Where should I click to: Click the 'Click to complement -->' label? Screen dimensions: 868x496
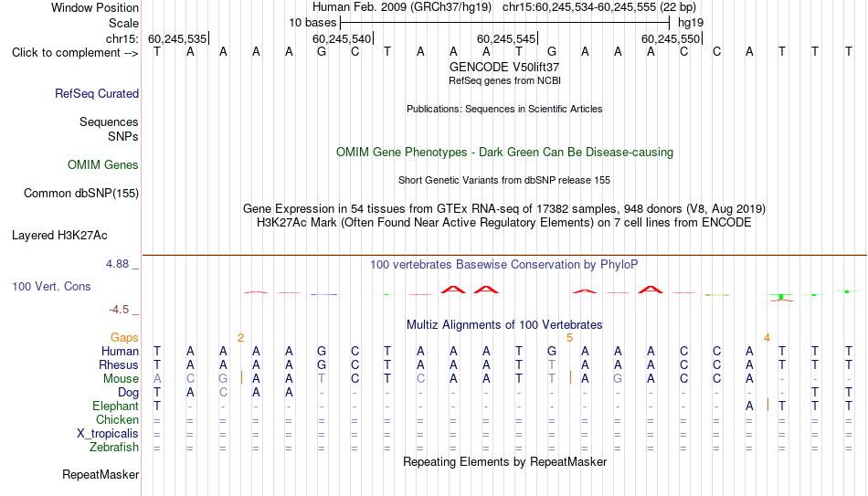coord(75,53)
